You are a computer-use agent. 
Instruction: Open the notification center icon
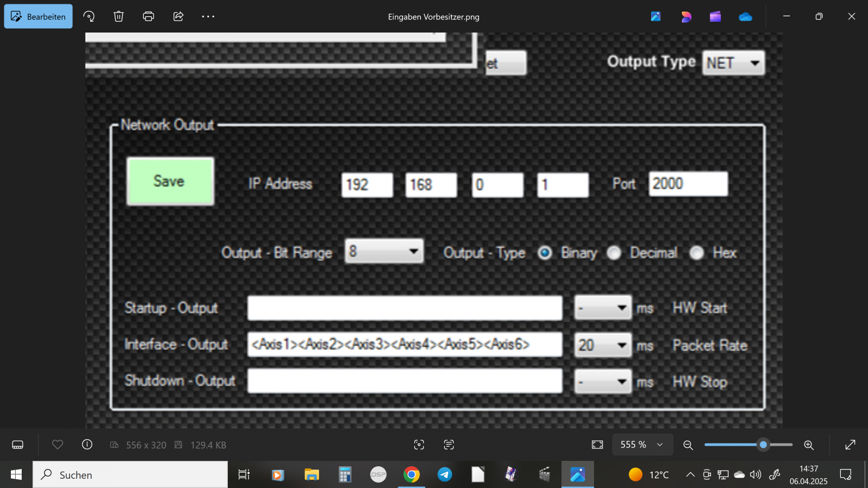pyautogui.click(x=845, y=475)
